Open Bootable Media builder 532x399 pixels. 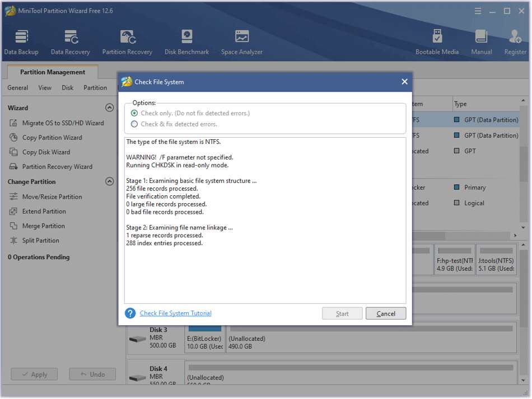click(x=437, y=43)
